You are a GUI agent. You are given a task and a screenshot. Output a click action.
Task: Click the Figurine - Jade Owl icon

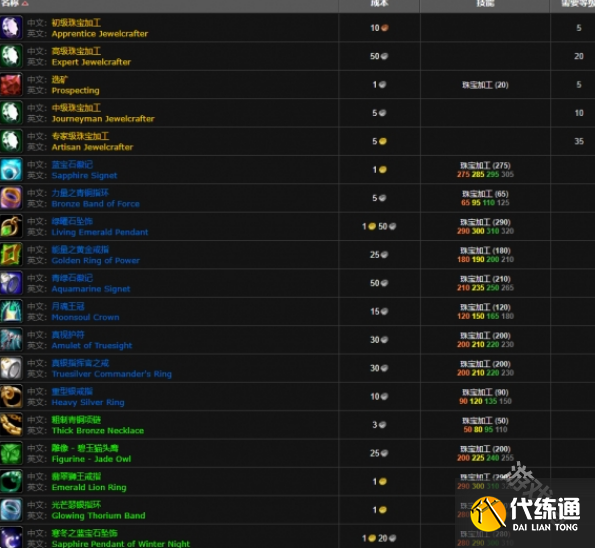pos(11,453)
